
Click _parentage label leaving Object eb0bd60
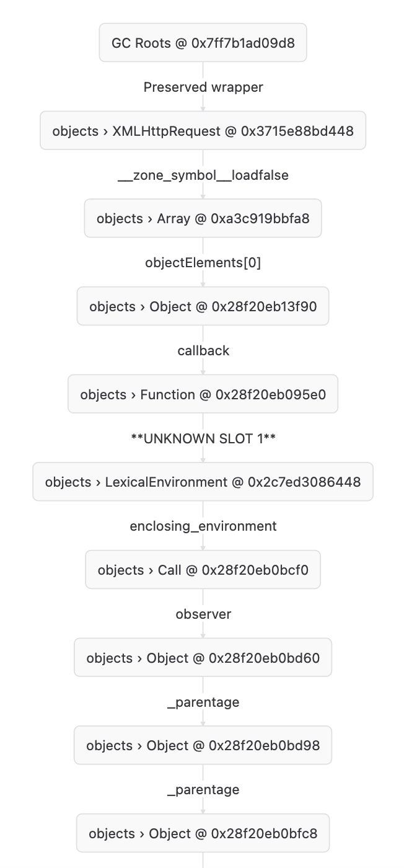pos(203,702)
